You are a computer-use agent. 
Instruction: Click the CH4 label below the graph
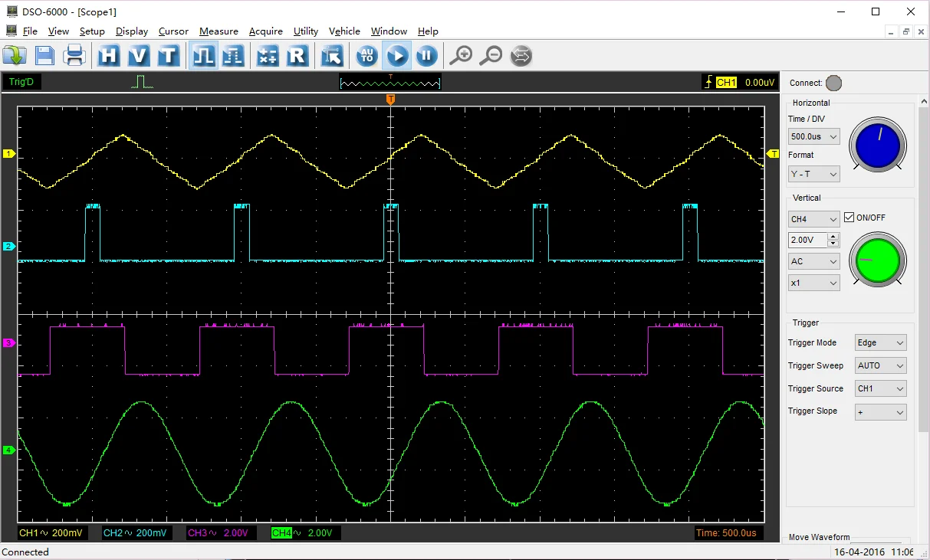click(x=281, y=533)
